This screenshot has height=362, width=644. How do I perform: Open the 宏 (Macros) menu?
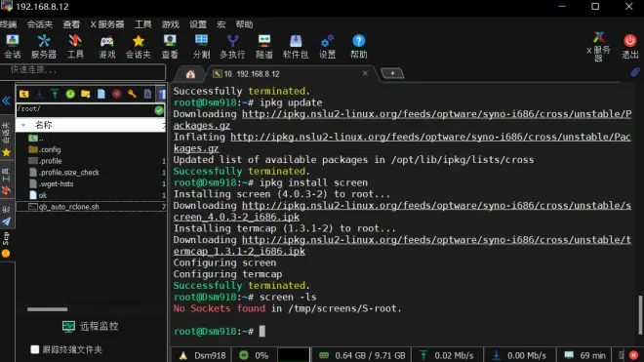(221, 24)
